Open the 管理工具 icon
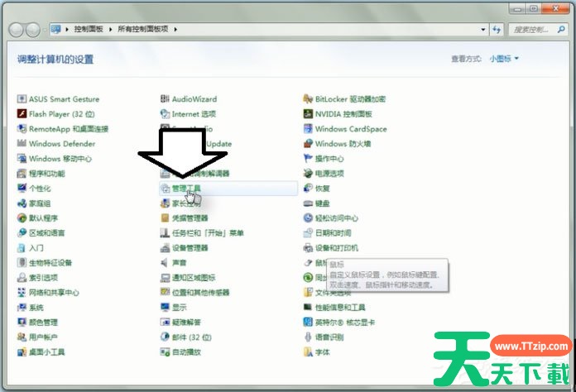Image resolution: width=576 pixels, height=392 pixels. pos(165,189)
